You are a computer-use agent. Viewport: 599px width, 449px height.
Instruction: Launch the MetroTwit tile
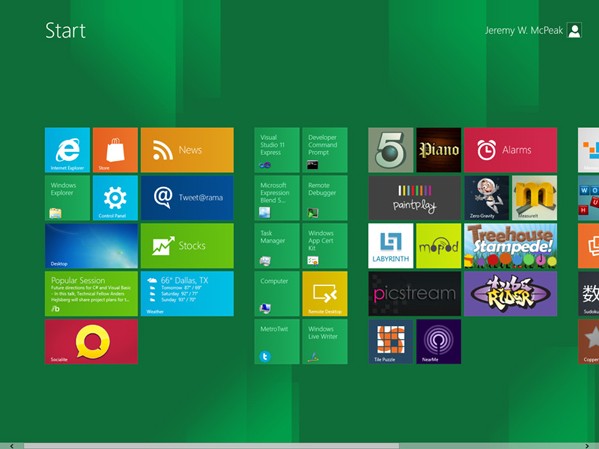point(277,342)
